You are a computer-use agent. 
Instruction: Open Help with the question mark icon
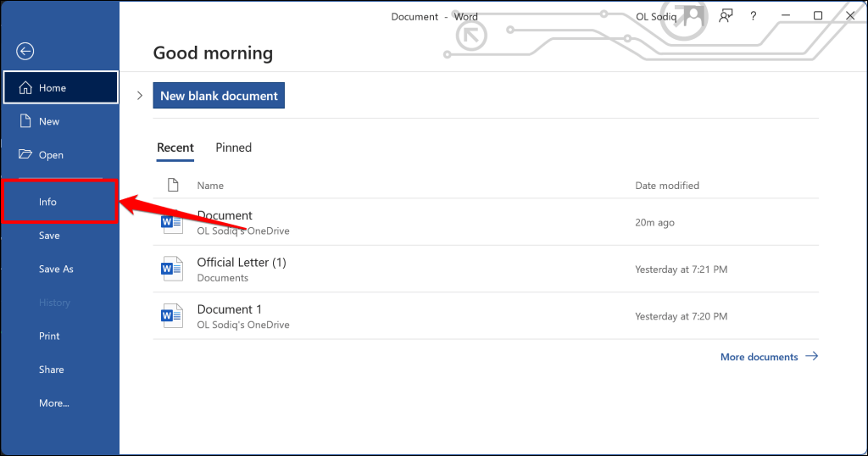(753, 16)
